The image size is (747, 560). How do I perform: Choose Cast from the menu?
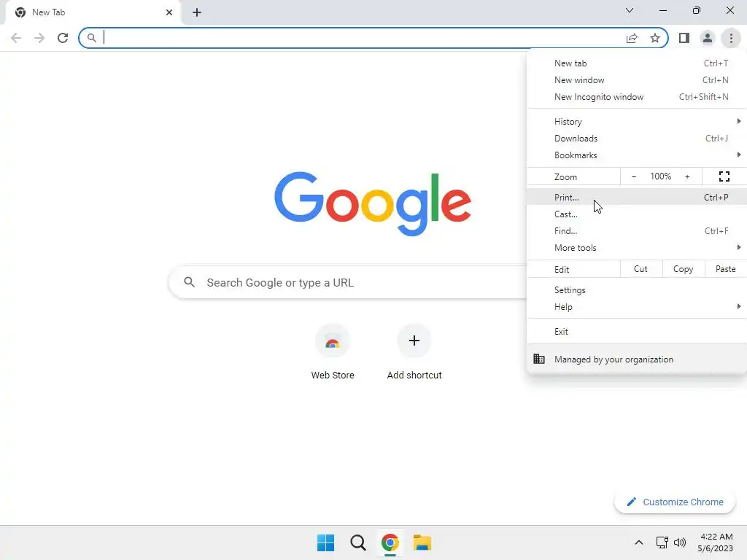(636, 214)
